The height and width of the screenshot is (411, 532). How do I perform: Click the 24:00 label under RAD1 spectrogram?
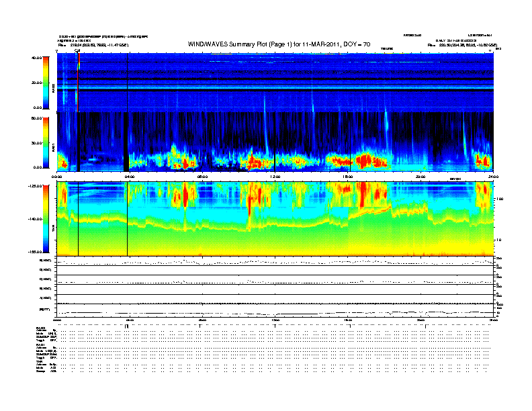(x=493, y=177)
